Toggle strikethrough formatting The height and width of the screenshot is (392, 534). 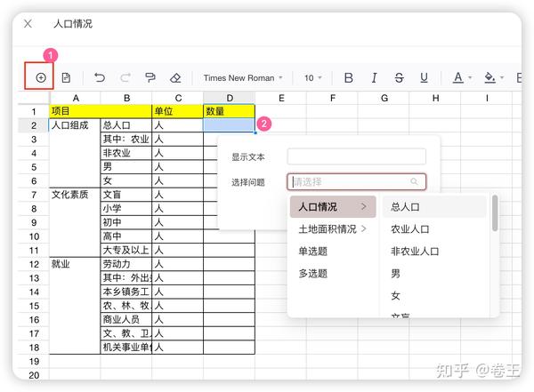[x=399, y=78]
